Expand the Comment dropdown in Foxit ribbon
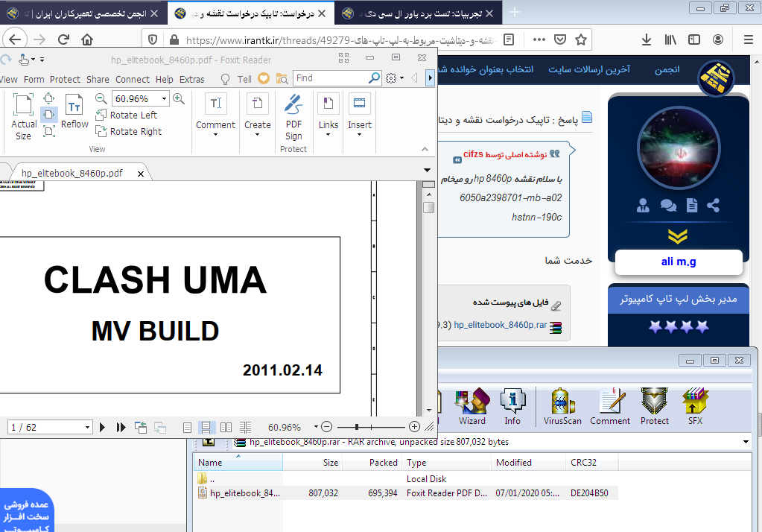Screen dimensions: 762x532 (215, 135)
